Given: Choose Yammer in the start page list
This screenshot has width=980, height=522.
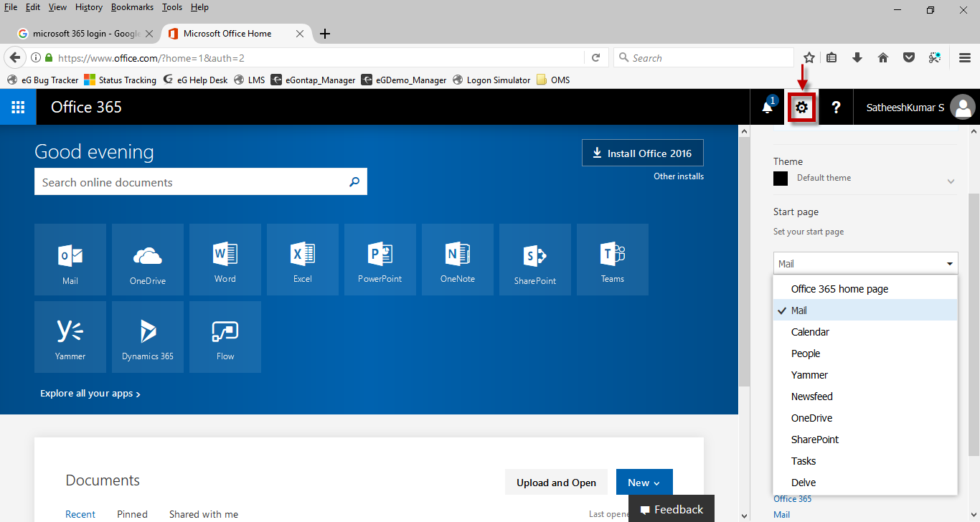Looking at the screenshot, I should tap(865, 375).
